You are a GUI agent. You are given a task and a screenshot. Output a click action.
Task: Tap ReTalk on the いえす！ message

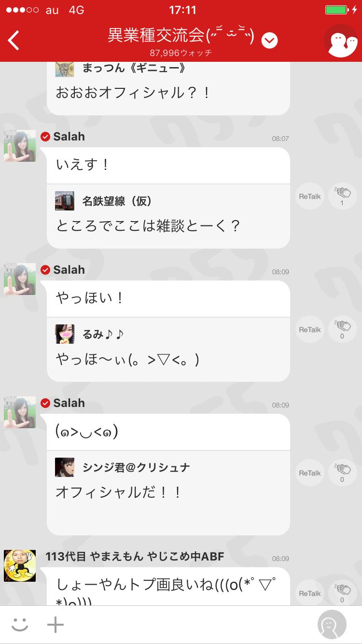[x=309, y=196]
